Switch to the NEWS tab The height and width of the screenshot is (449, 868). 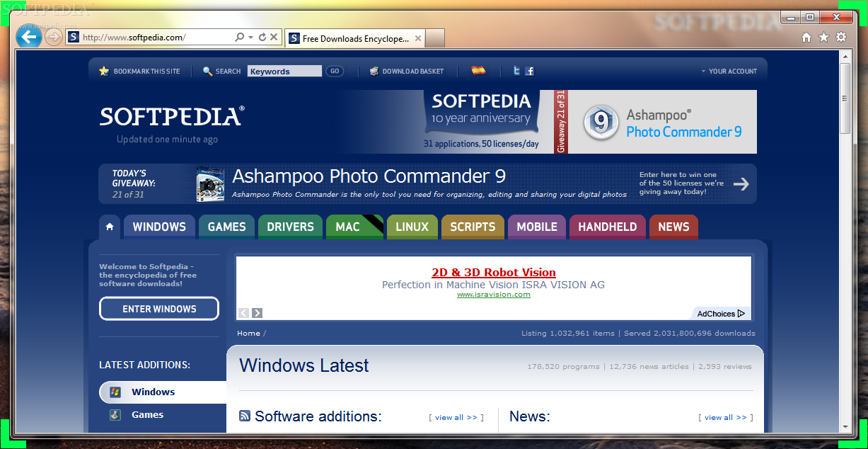673,227
